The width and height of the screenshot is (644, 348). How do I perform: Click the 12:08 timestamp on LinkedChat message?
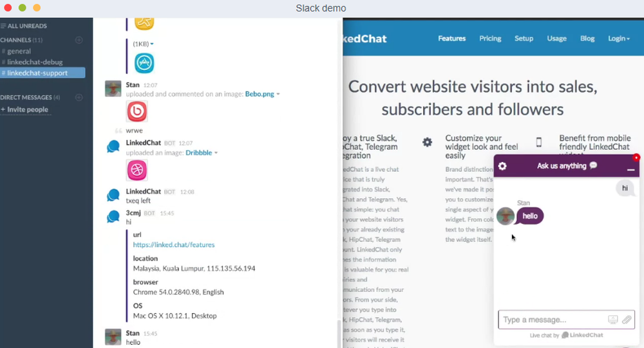[x=187, y=192]
